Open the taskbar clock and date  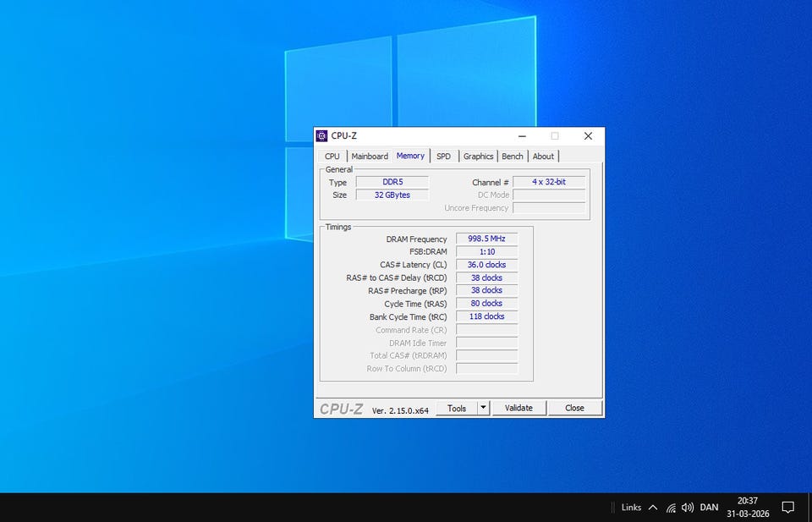[x=747, y=507]
